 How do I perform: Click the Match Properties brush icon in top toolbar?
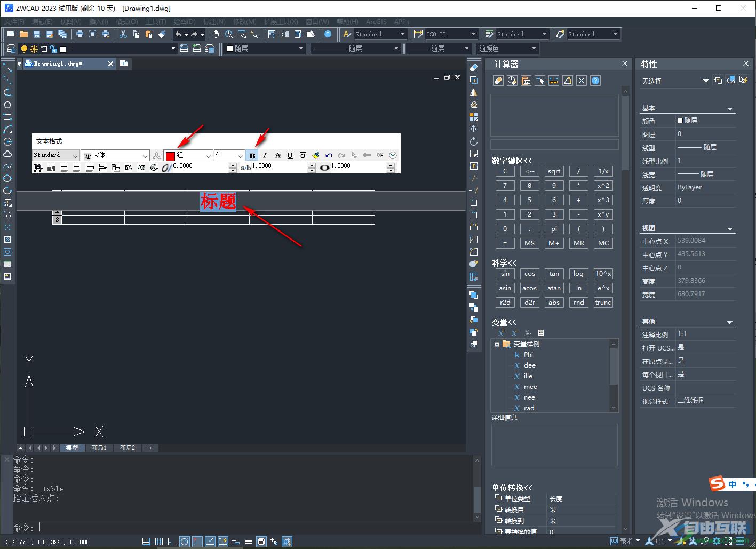tap(162, 34)
